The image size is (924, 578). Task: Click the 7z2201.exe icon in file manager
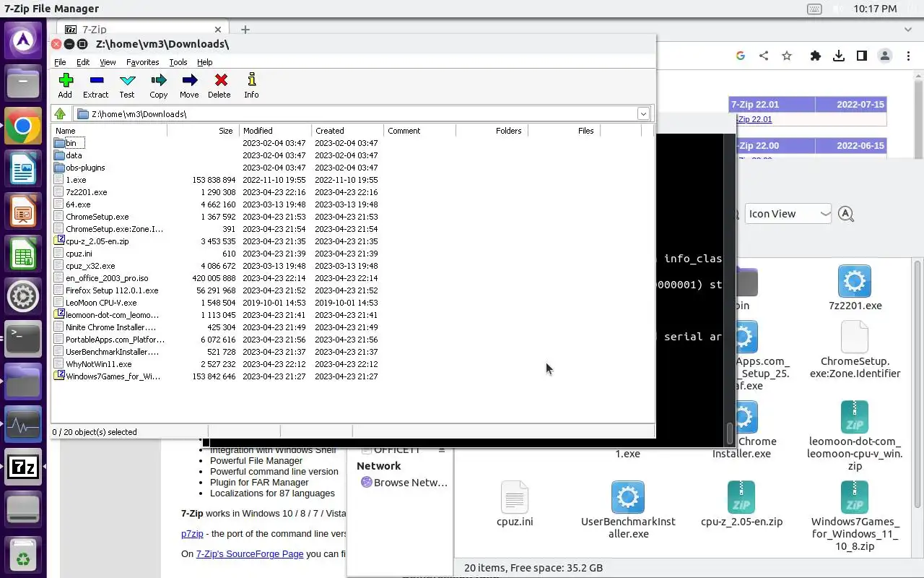tap(855, 281)
